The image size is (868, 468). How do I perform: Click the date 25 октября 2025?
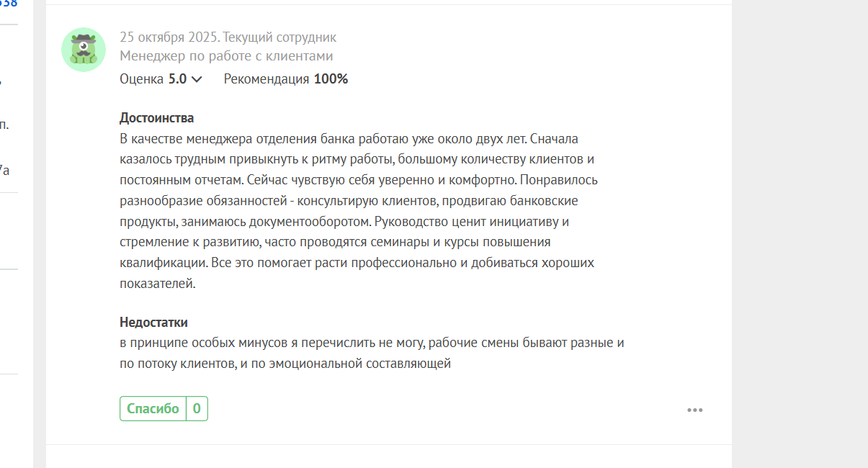(170, 37)
